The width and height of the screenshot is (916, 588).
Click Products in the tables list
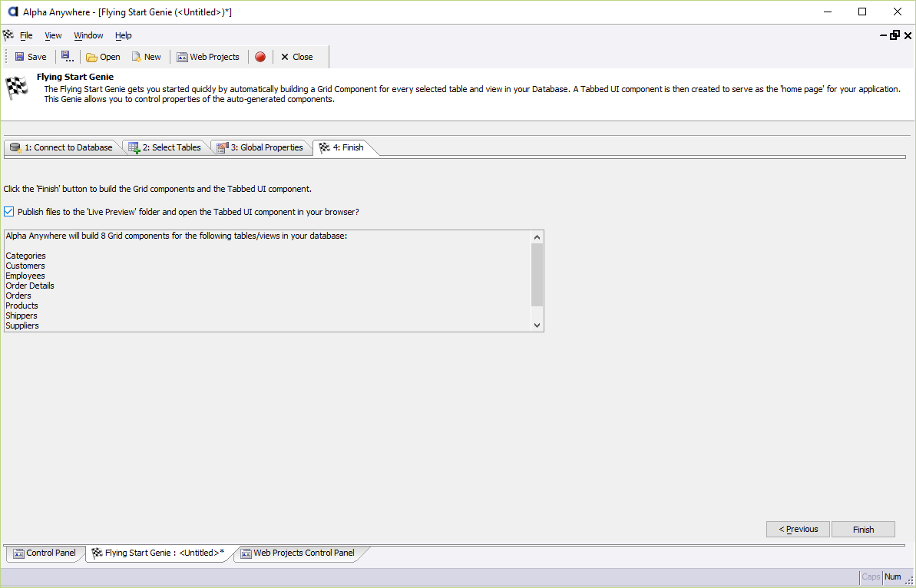pos(21,306)
